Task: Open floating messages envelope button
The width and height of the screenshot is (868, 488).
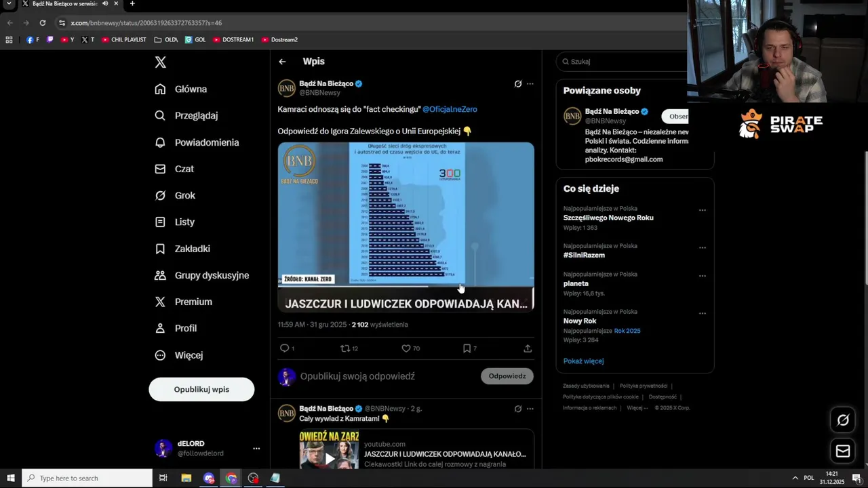Action: pos(843,451)
